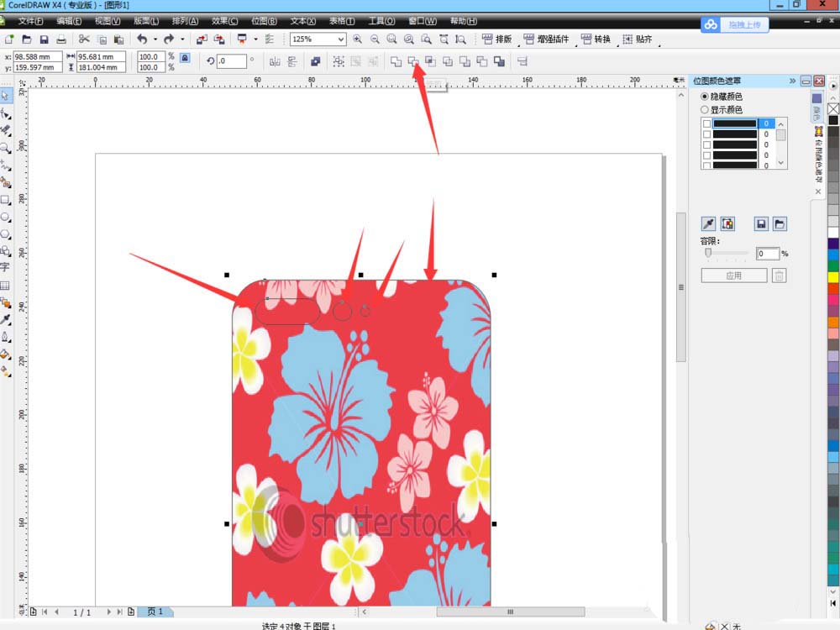Click the 应用 apply button

[734, 276]
